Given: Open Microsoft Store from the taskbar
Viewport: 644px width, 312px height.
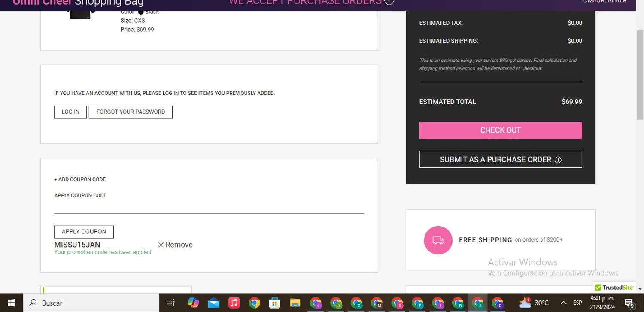Looking at the screenshot, I should pyautogui.click(x=274, y=303).
